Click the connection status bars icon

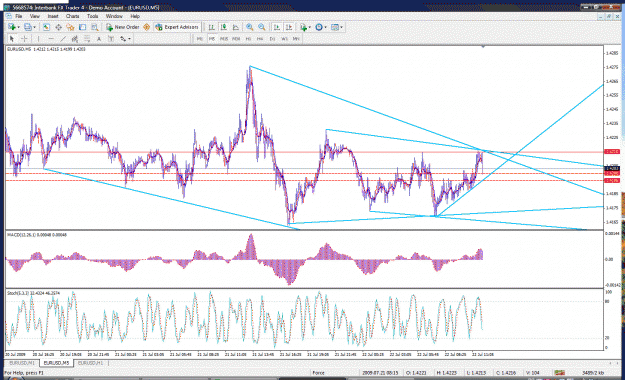coord(560,373)
